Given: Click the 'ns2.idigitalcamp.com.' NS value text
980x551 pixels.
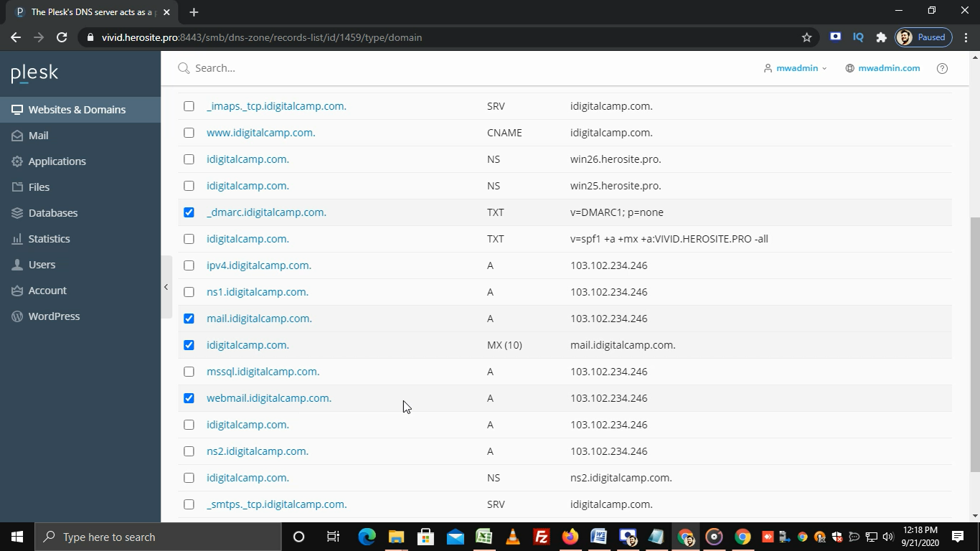Looking at the screenshot, I should tap(621, 478).
